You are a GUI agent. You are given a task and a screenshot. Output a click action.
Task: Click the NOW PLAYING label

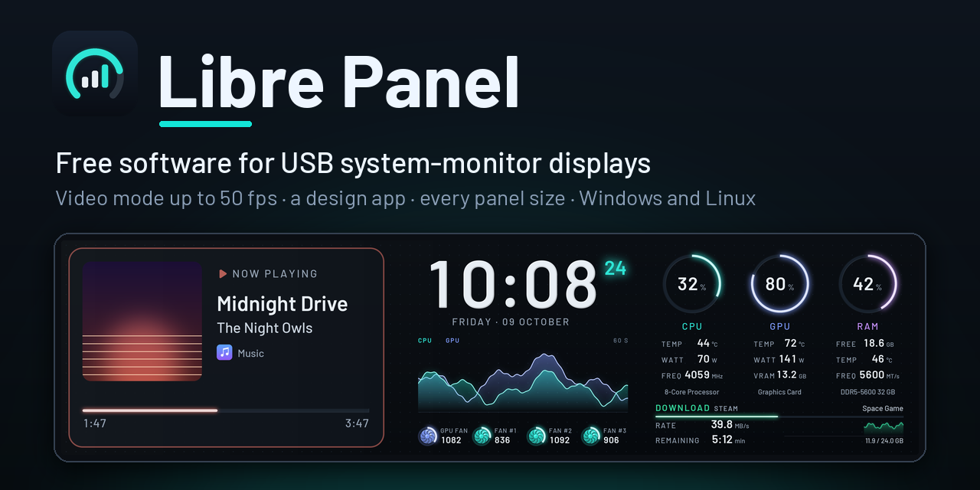click(275, 273)
